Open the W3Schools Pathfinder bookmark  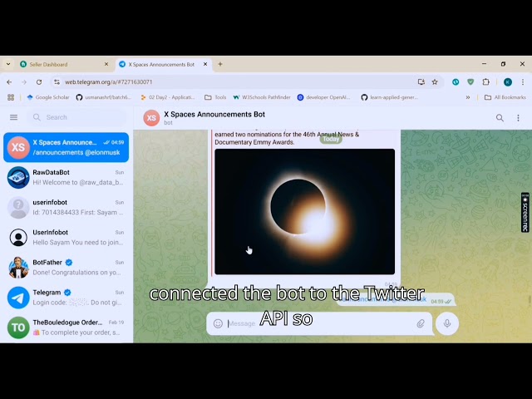click(x=262, y=97)
